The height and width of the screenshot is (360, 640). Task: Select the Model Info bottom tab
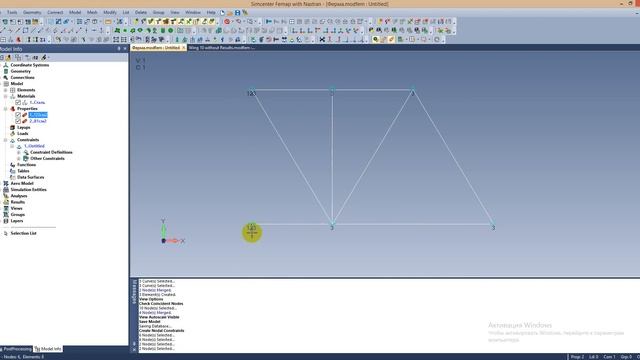point(48,349)
